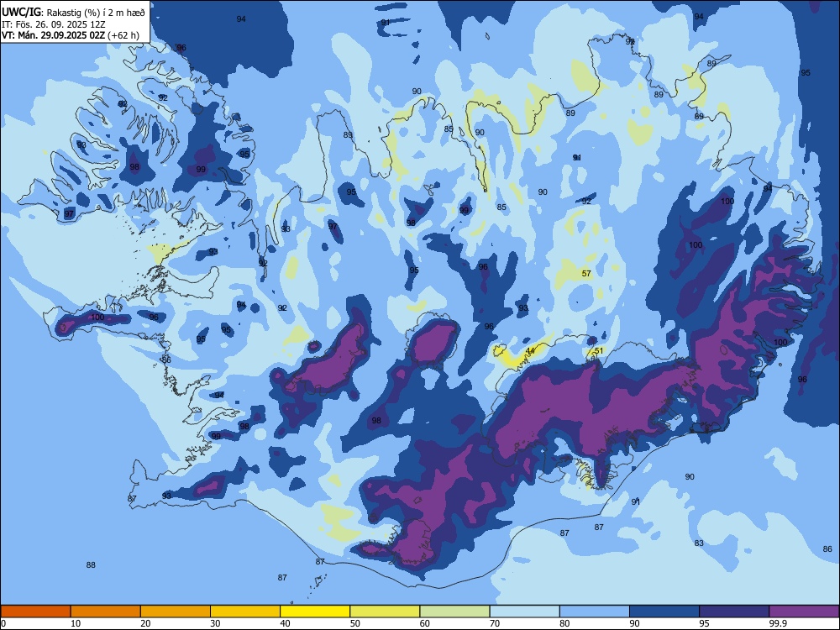Click the "(+62 h)" forecast offset text
The width and height of the screenshot is (840, 630).
(x=123, y=35)
